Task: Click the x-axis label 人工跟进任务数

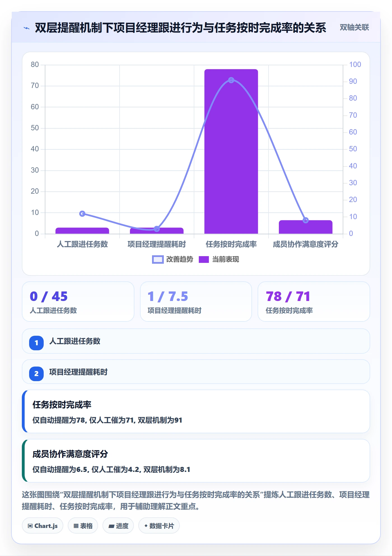Action: (82, 244)
